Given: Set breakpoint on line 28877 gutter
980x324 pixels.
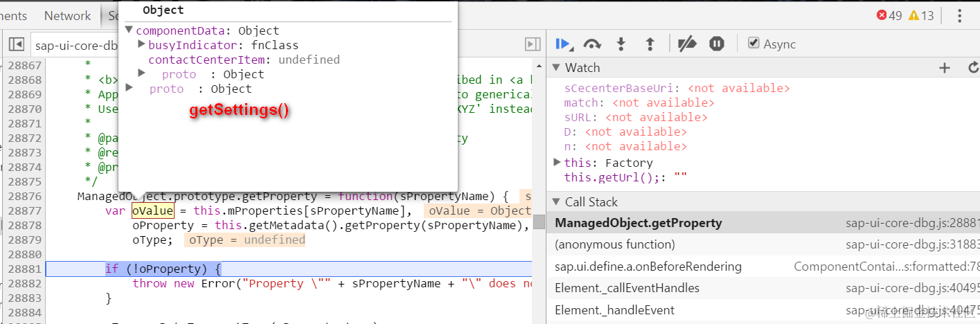Looking at the screenshot, I should click(24, 210).
